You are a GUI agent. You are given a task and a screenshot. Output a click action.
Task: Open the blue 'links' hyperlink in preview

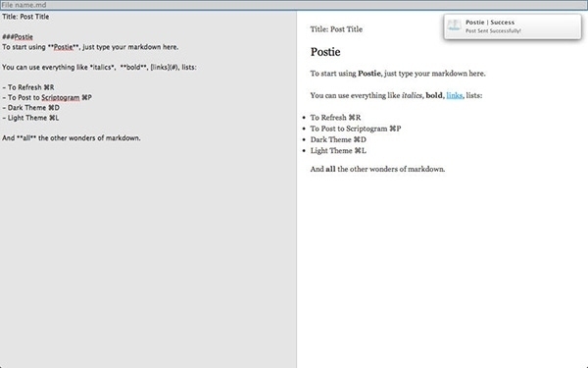click(454, 95)
